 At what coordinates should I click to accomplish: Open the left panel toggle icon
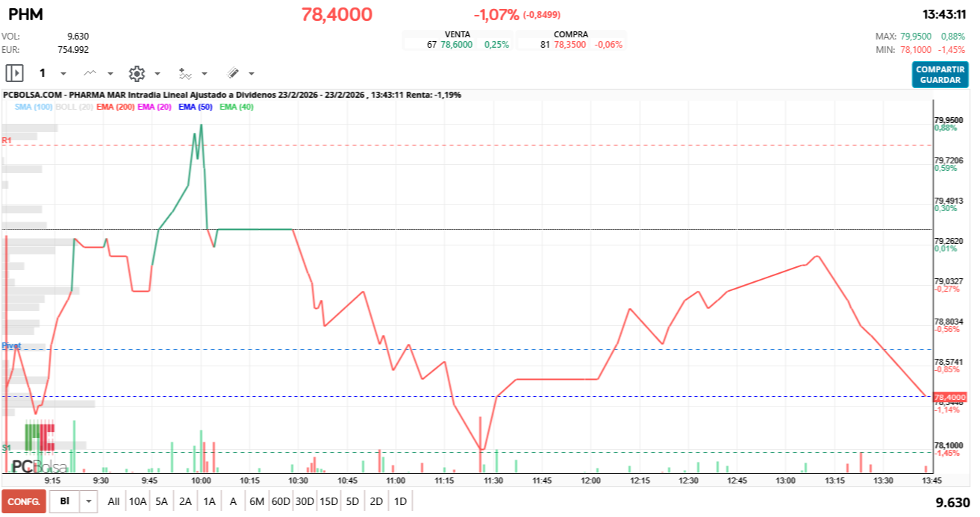pyautogui.click(x=13, y=73)
